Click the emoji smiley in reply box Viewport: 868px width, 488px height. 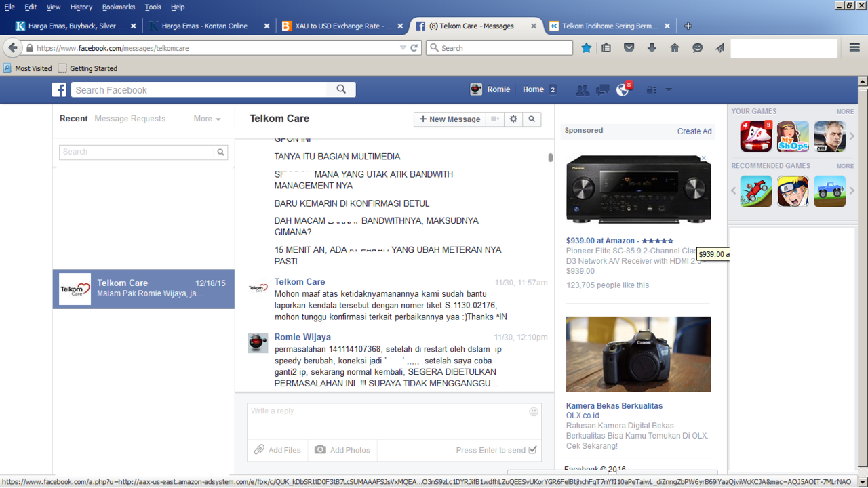tap(534, 411)
